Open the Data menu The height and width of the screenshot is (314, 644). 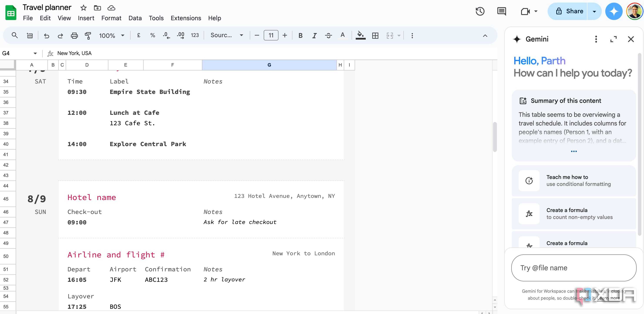point(135,18)
